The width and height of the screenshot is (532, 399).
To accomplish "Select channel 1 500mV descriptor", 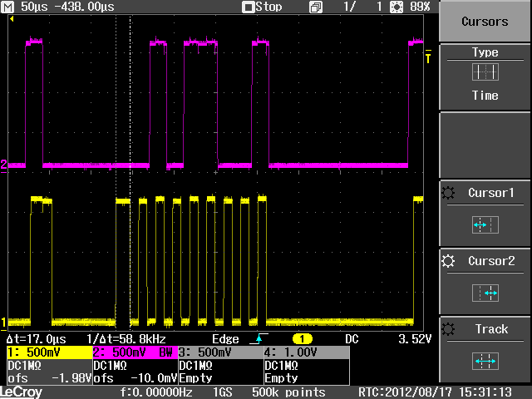I will point(50,352).
